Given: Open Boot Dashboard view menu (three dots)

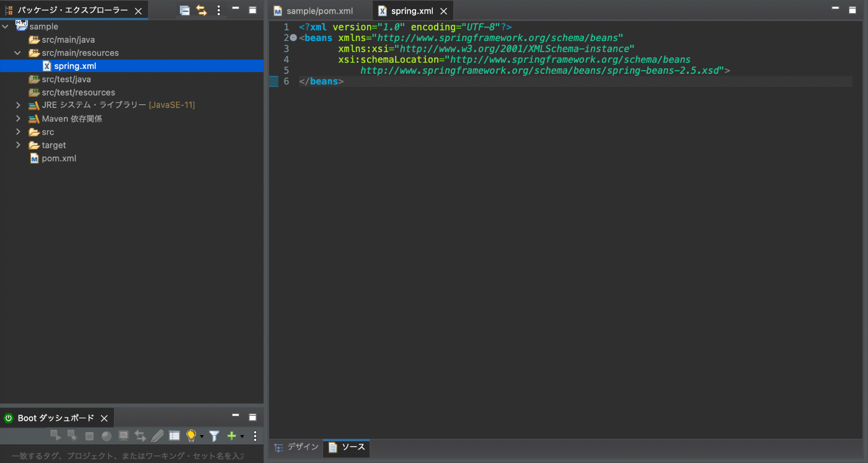Looking at the screenshot, I should coord(254,436).
